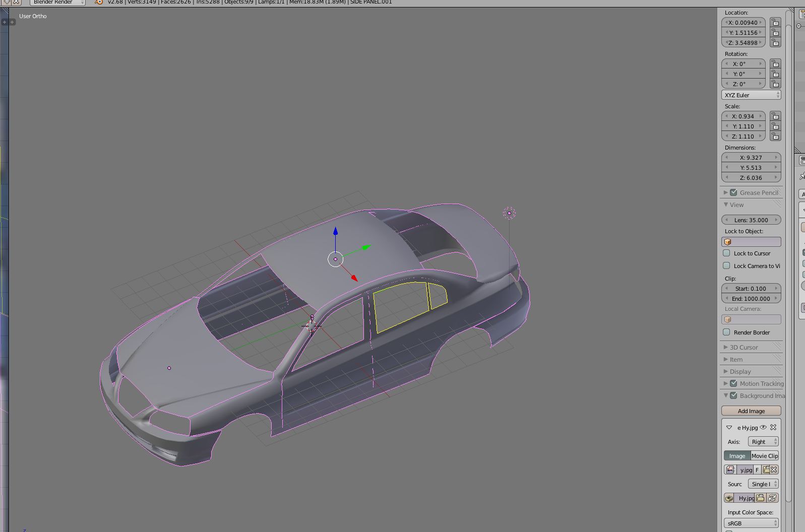Reload the Hy.jpg image
The width and height of the screenshot is (805, 532).
coord(772,498)
